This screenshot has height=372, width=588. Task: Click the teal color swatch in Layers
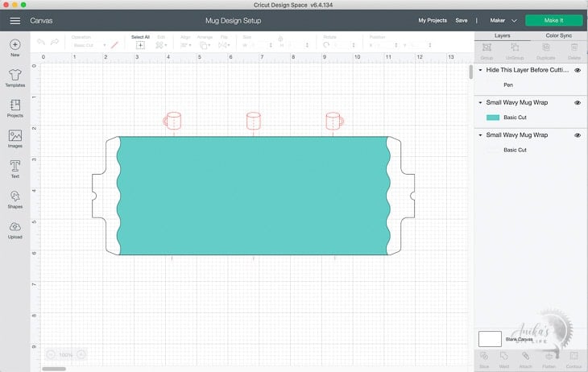pos(493,118)
